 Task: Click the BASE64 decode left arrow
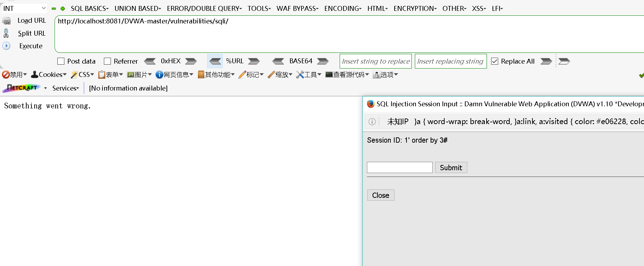click(x=278, y=61)
